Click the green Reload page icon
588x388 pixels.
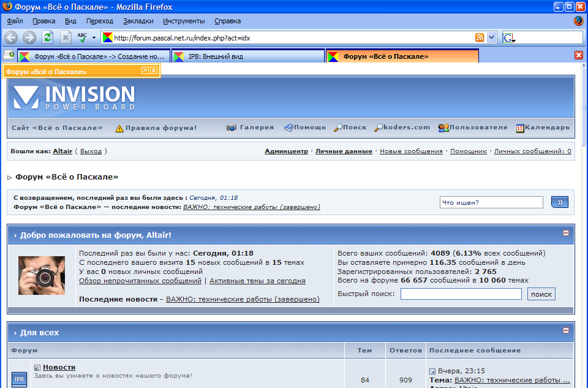click(47, 37)
